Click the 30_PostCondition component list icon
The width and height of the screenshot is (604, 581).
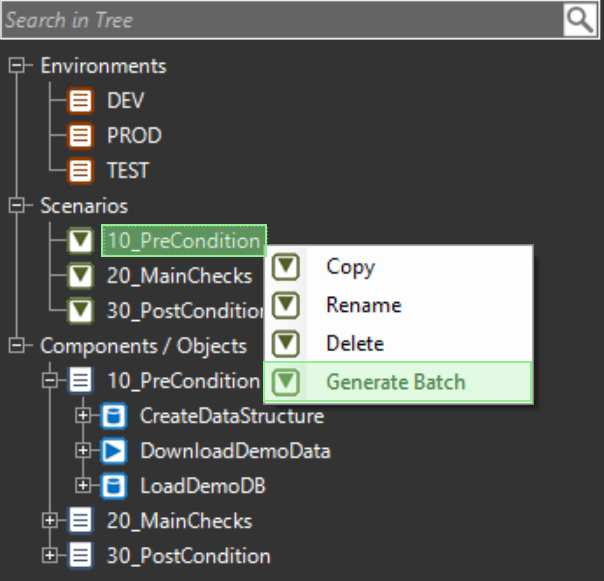point(81,556)
